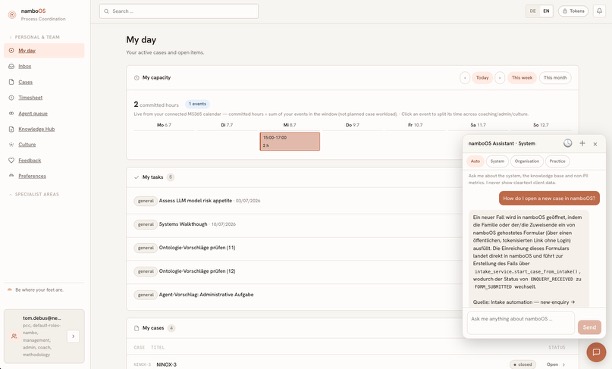This screenshot has width=612, height=369.
Task: Open source link Intake automation new-enquiry
Action: [524, 302]
